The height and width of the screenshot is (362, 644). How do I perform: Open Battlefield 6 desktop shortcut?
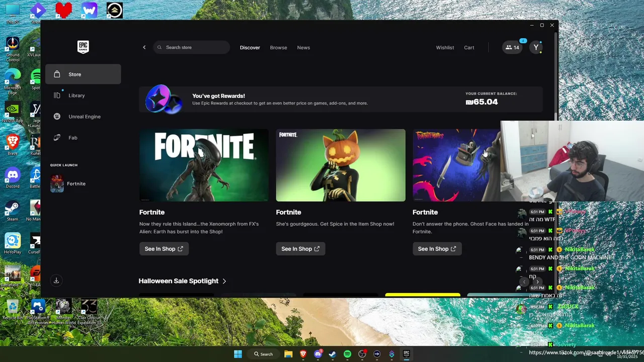[13, 276]
